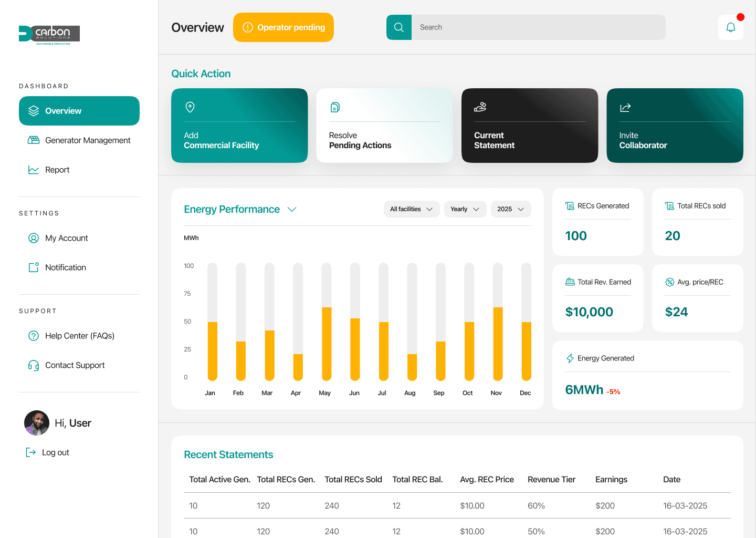Open the Report section
This screenshot has width=756, height=538.
click(x=57, y=169)
